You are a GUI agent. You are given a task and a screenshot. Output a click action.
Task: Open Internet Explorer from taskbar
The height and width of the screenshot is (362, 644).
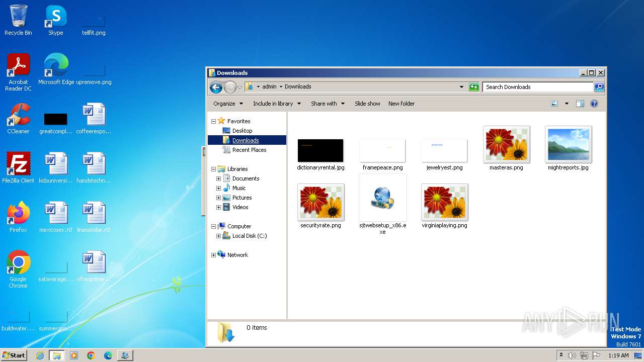[40, 355]
